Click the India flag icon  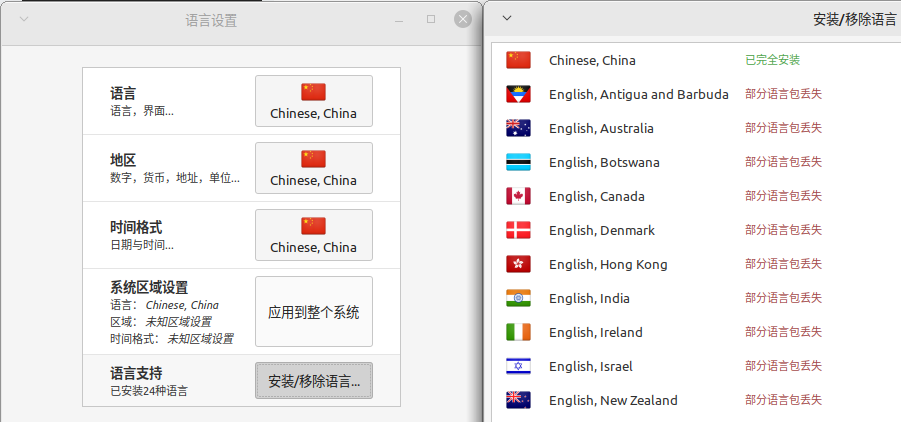coord(518,298)
